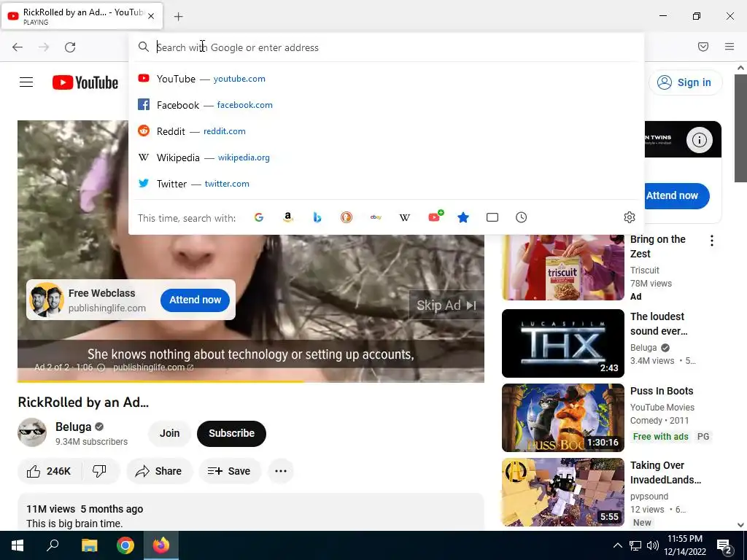747x560 pixels.
Task: Open more actions ellipsis under the video
Action: click(x=281, y=472)
